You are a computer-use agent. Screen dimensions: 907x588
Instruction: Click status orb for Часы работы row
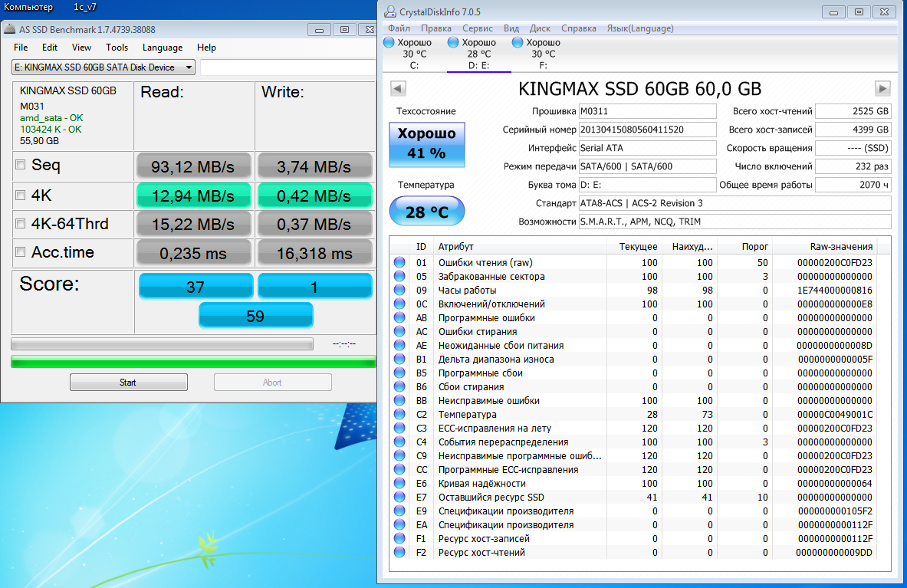tap(399, 291)
